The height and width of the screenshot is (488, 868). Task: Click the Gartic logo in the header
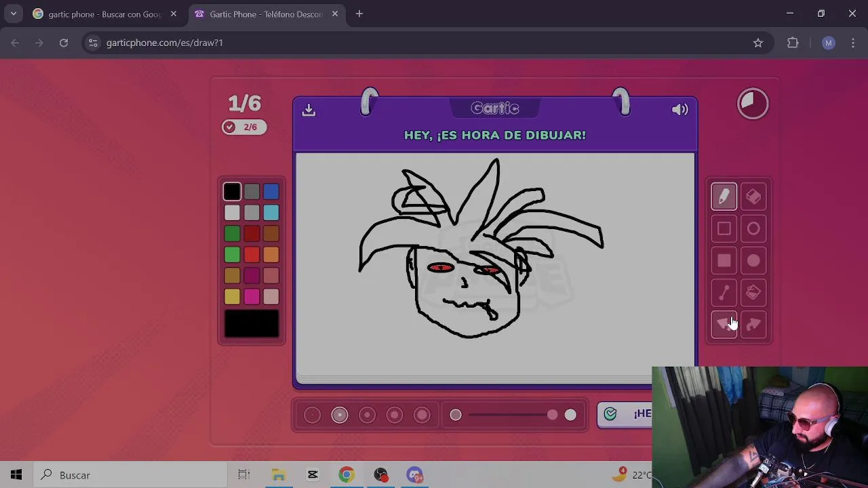pos(495,108)
